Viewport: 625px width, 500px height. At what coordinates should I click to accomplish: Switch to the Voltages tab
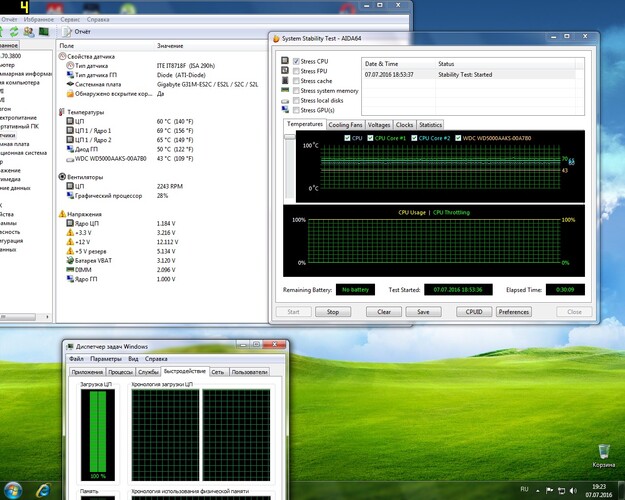click(x=379, y=125)
